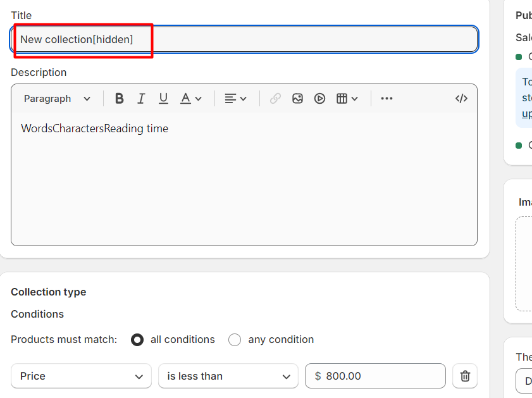Open the more options ellipsis menu
Viewport: 532px width, 398px height.
point(387,99)
